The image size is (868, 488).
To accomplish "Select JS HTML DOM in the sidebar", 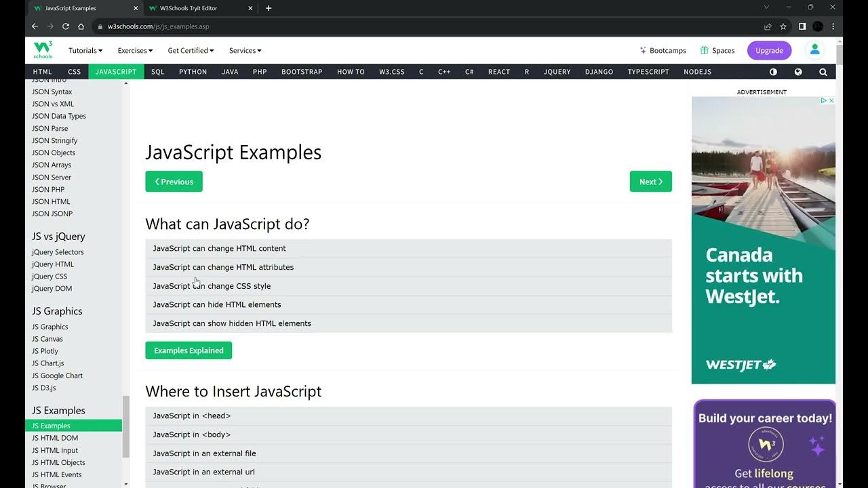I will tap(55, 438).
